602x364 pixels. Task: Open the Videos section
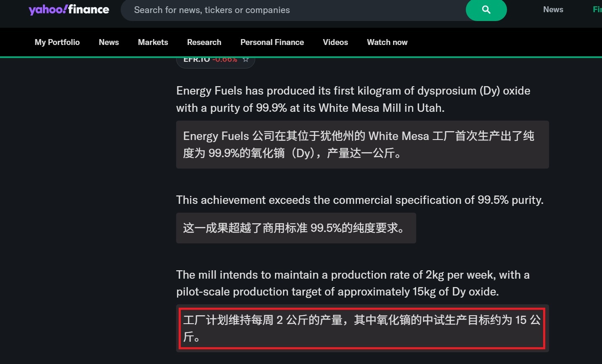335,42
